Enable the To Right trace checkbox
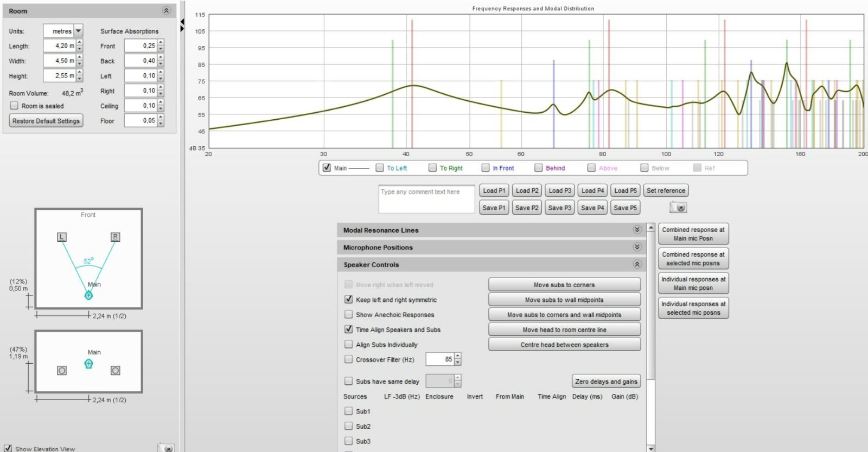This screenshot has height=452, width=868. [x=432, y=167]
